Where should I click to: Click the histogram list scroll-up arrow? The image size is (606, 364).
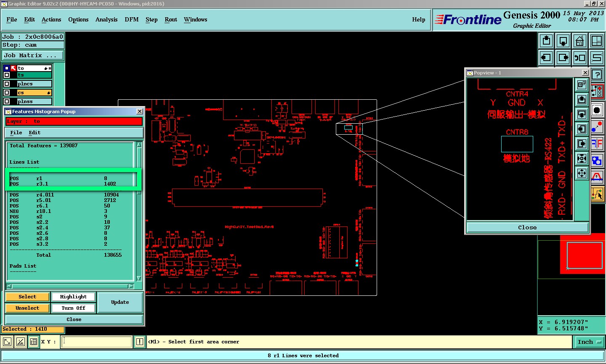[139, 145]
